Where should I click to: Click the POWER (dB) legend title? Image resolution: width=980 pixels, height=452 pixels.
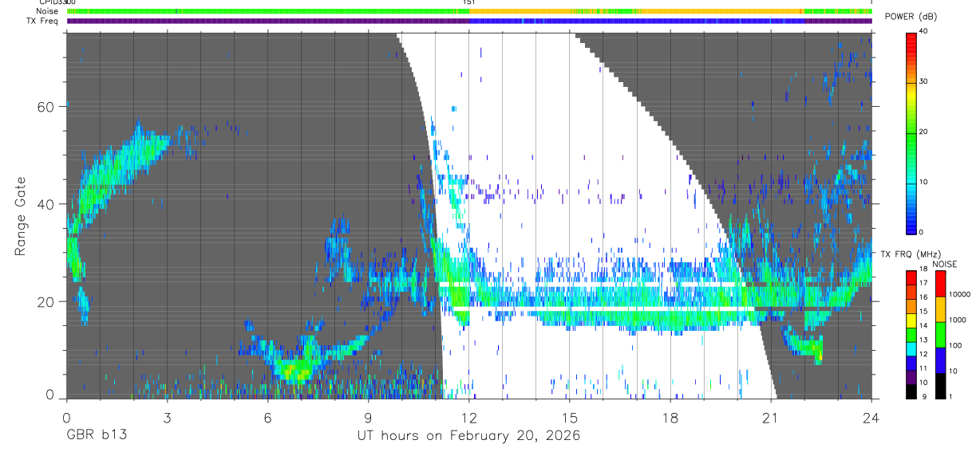tap(911, 17)
